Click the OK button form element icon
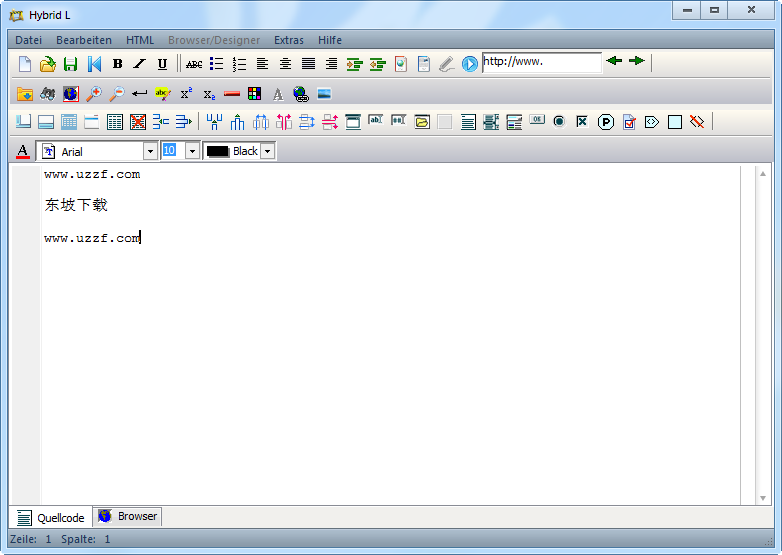 (x=537, y=120)
